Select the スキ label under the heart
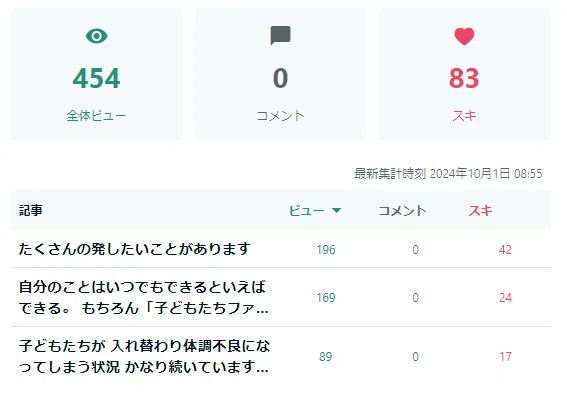 [464, 116]
